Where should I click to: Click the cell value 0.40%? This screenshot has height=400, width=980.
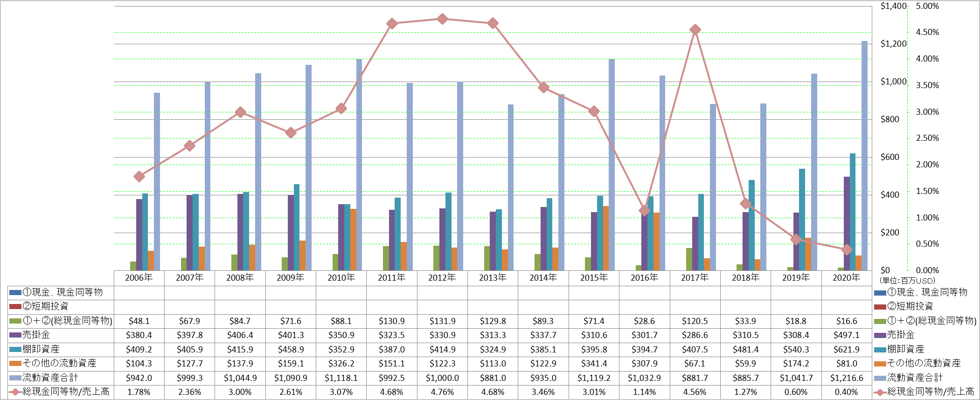[847, 392]
